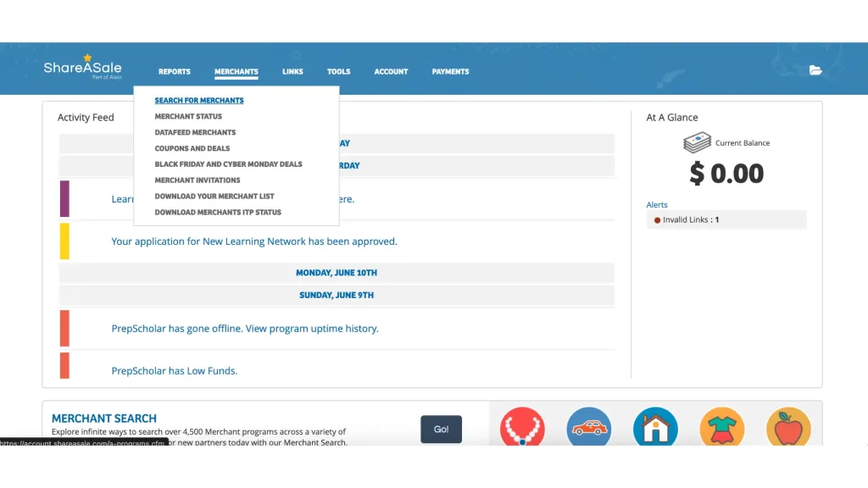Open the Links menu

(292, 71)
